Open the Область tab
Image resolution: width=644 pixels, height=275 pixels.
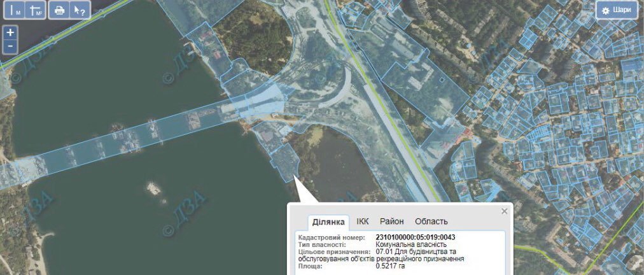click(x=431, y=222)
